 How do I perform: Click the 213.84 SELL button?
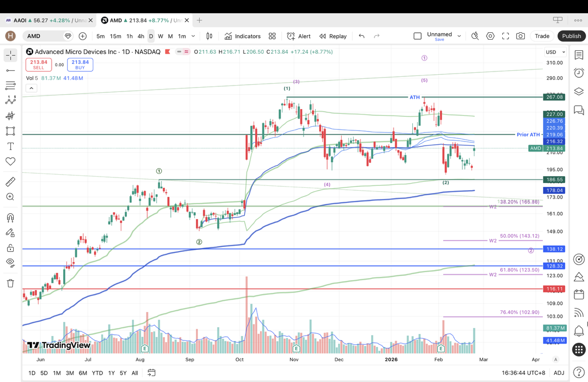[x=39, y=65]
